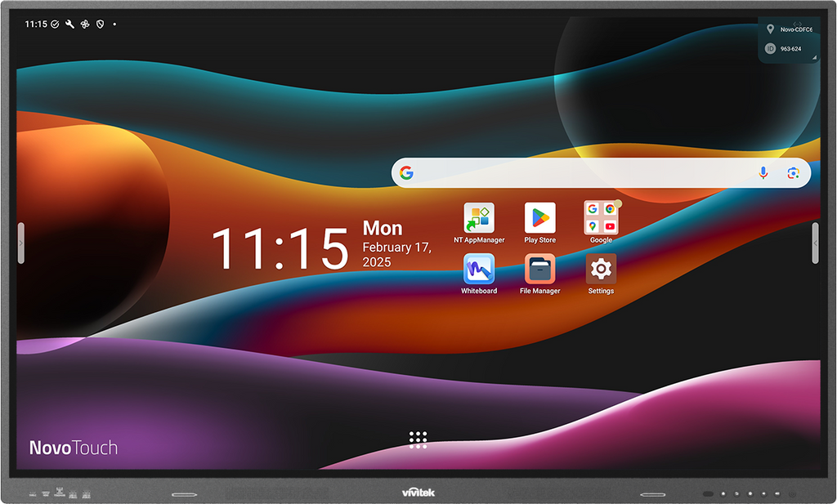Expand the right edge side toolbar handle
This screenshot has width=837, height=504.
point(815,243)
